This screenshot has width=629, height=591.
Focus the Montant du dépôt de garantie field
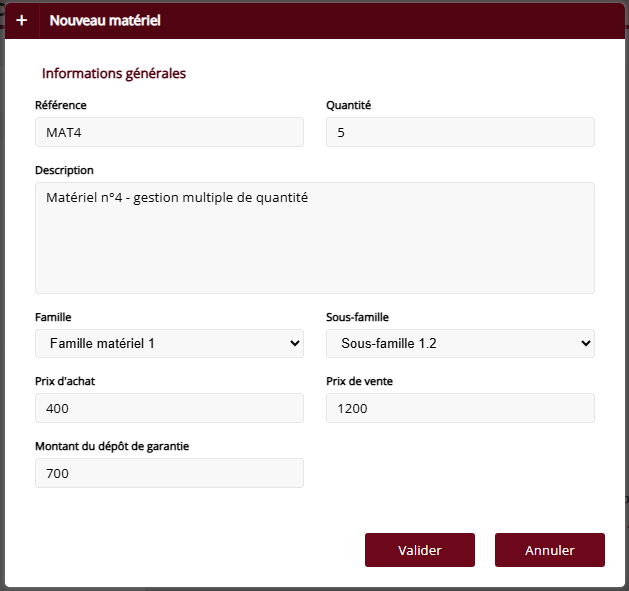(169, 473)
